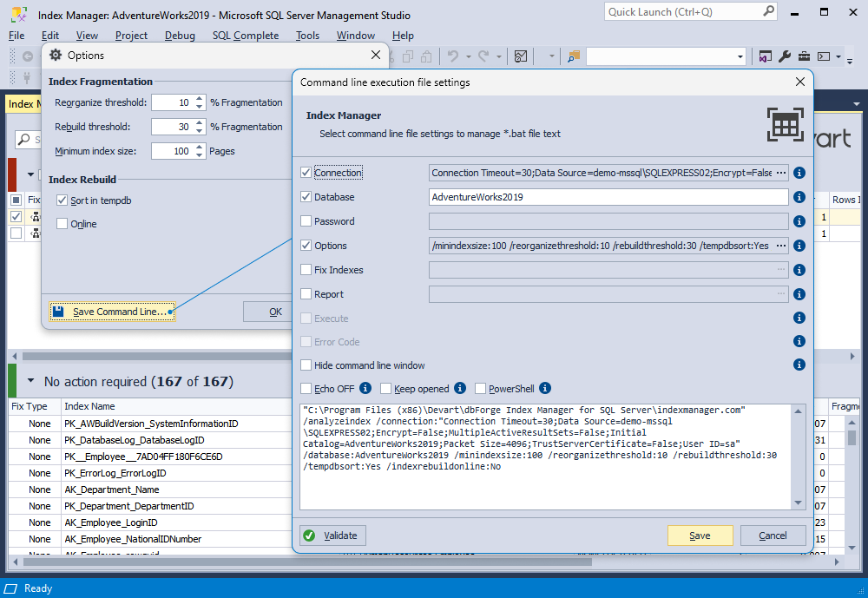Open the Tools menu
Viewport: 868px width, 598px height.
pos(307,36)
